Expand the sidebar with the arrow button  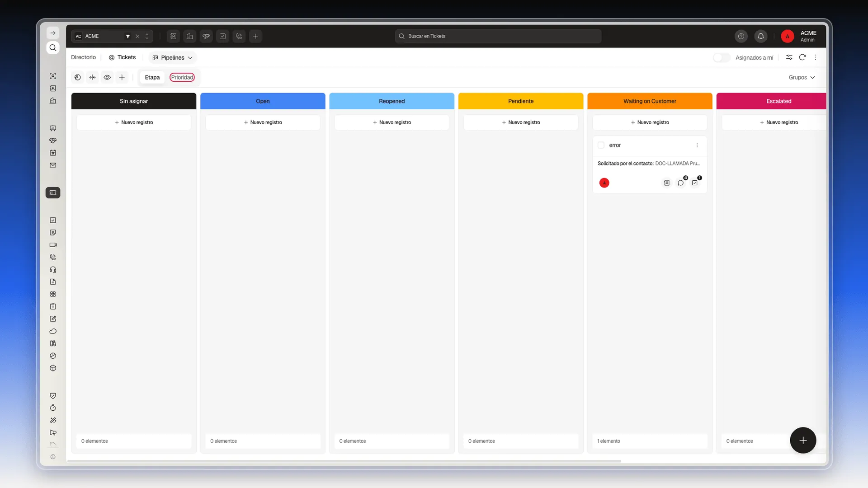click(x=53, y=33)
